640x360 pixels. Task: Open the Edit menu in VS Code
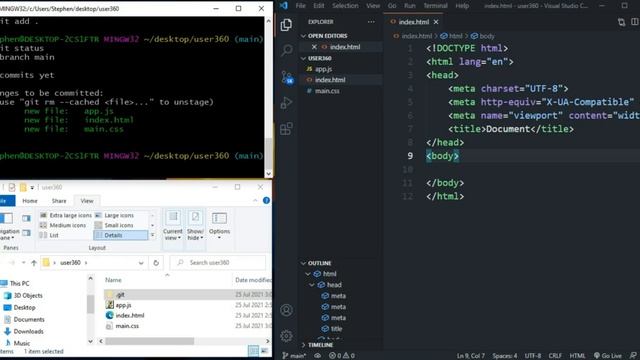click(319, 6)
